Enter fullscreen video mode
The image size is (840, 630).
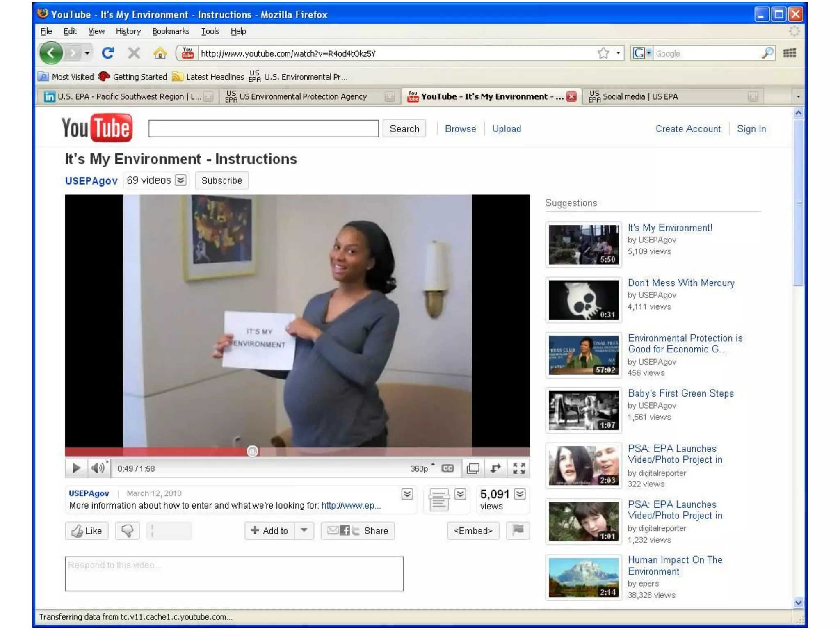518,468
